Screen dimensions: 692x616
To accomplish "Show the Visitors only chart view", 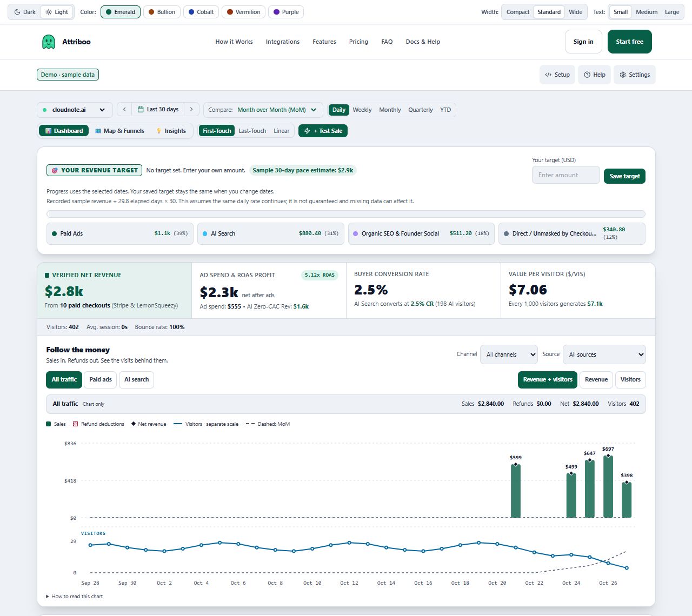I will pyautogui.click(x=630, y=379).
